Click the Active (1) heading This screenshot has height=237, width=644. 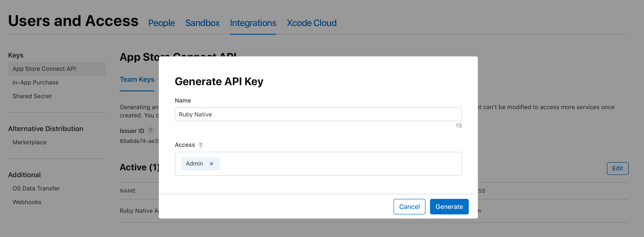[x=139, y=167]
